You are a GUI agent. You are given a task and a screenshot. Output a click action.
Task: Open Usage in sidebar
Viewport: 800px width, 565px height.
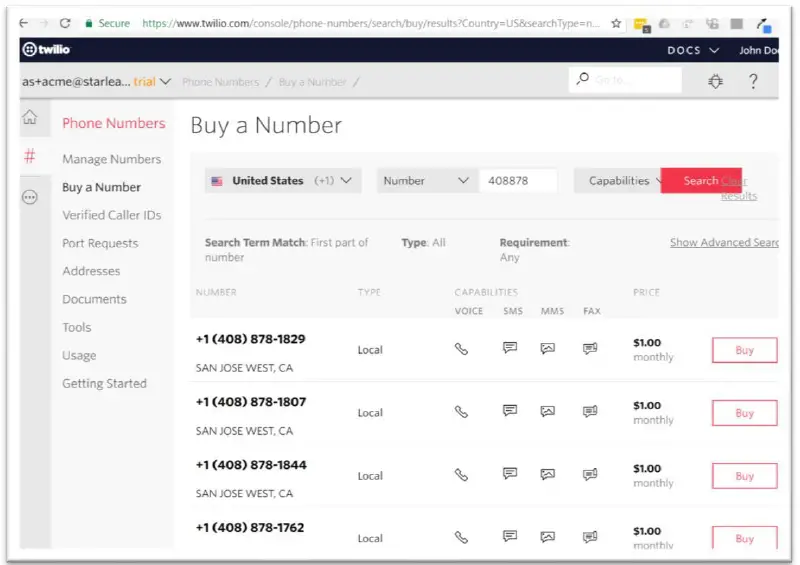coord(79,355)
